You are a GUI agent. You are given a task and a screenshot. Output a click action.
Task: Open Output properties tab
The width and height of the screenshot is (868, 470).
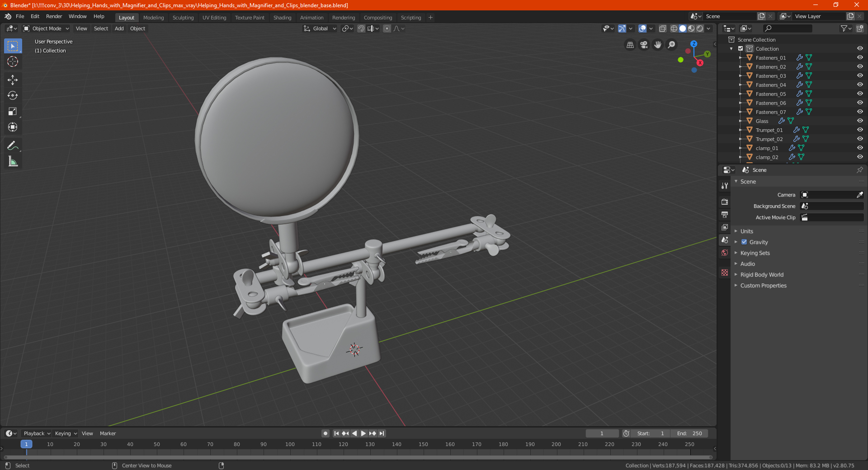coord(725,214)
